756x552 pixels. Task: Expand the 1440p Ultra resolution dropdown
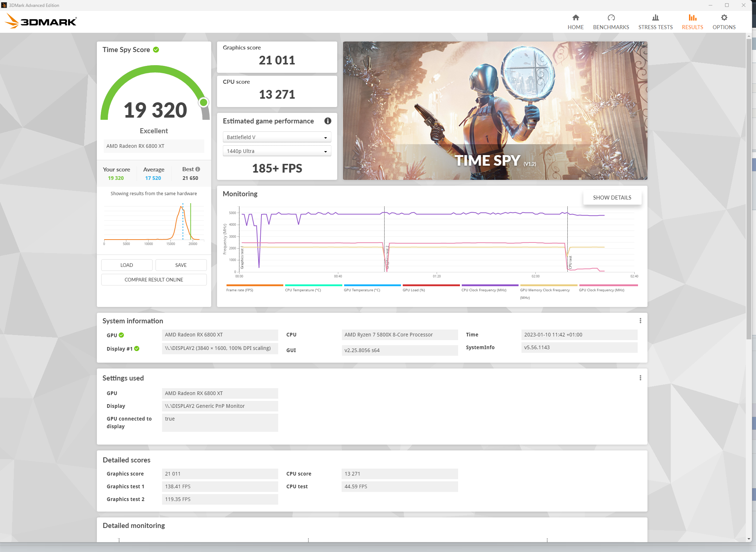coord(277,151)
